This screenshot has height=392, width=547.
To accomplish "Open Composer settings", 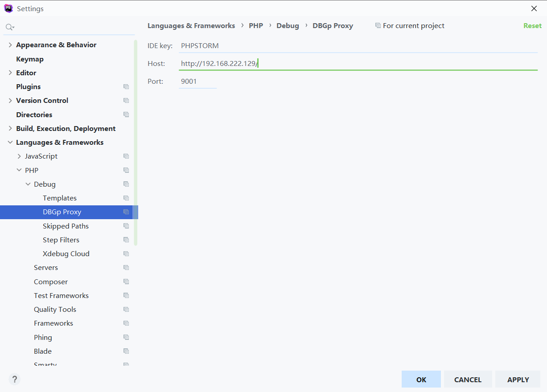I will 51,282.
